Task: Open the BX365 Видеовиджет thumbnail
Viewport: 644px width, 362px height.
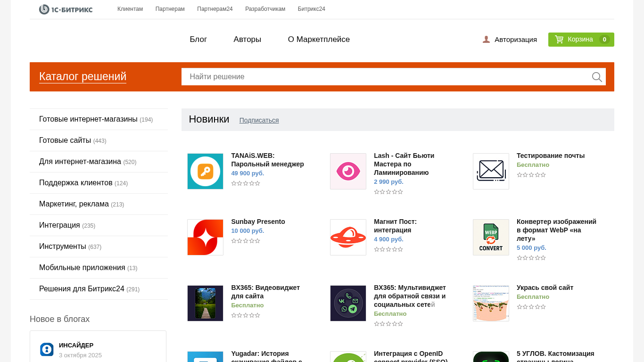Action: click(x=205, y=304)
